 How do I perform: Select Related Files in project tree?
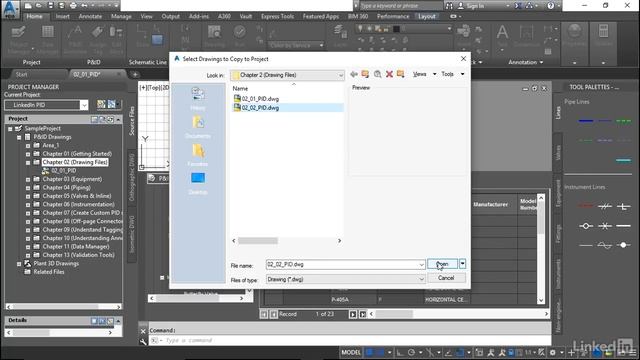click(x=49, y=272)
